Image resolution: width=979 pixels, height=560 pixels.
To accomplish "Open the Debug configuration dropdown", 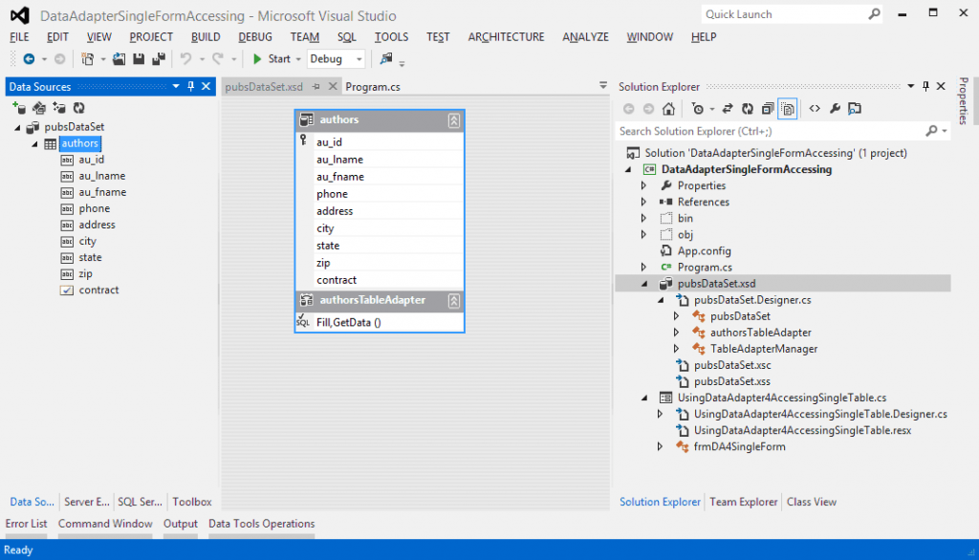I will pos(337,58).
